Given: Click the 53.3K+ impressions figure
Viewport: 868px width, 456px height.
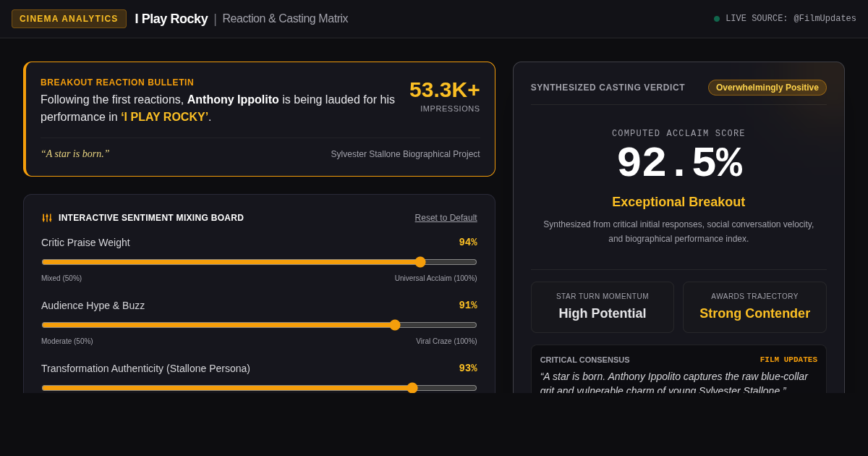Looking at the screenshot, I should (x=445, y=90).
